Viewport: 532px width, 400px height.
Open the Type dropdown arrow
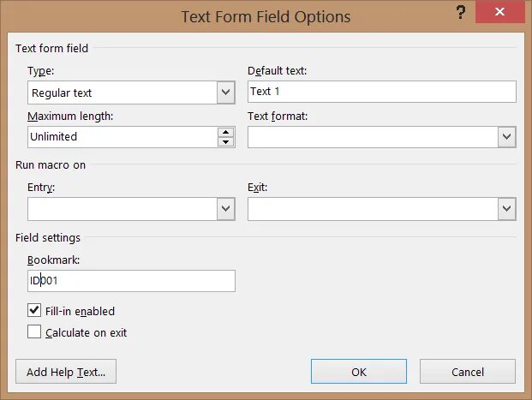point(226,92)
